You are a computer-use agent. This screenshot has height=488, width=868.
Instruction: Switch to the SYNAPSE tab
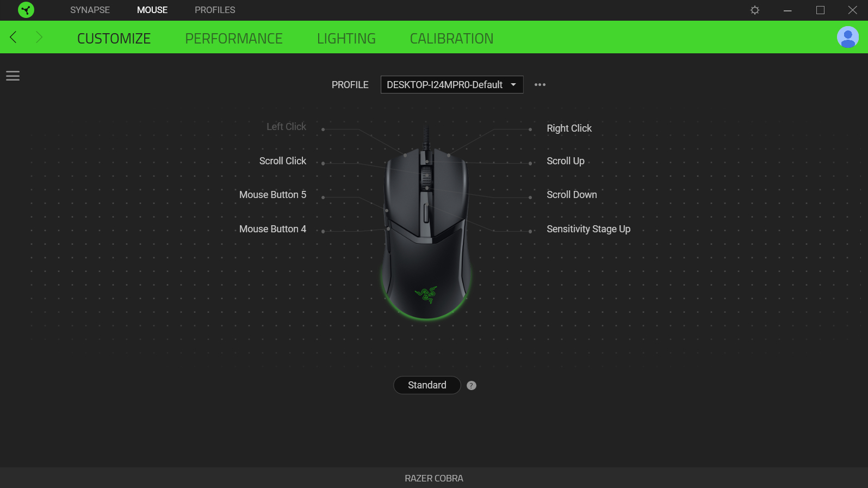click(90, 10)
